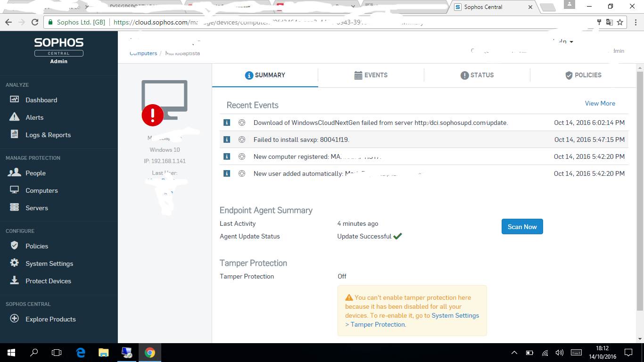Open Protect Devices
The image size is (644, 362).
pyautogui.click(x=48, y=281)
